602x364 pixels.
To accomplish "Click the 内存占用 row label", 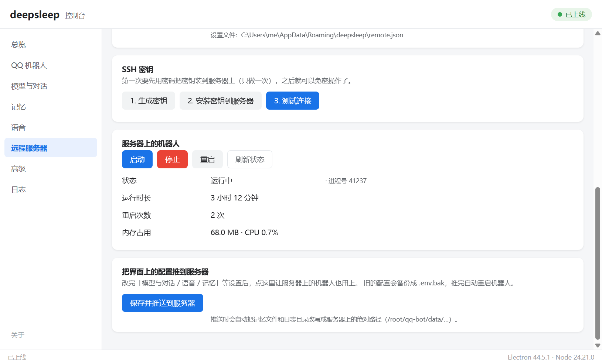I will [136, 233].
